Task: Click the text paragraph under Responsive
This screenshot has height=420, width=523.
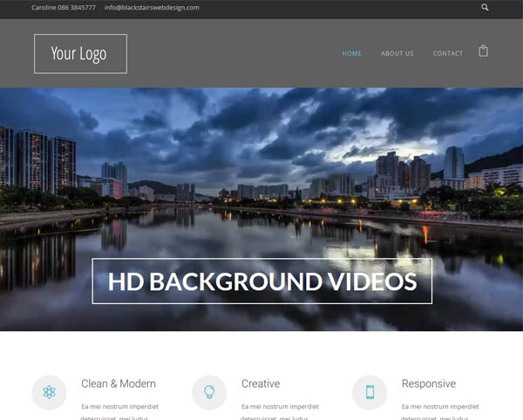Action: click(x=440, y=411)
